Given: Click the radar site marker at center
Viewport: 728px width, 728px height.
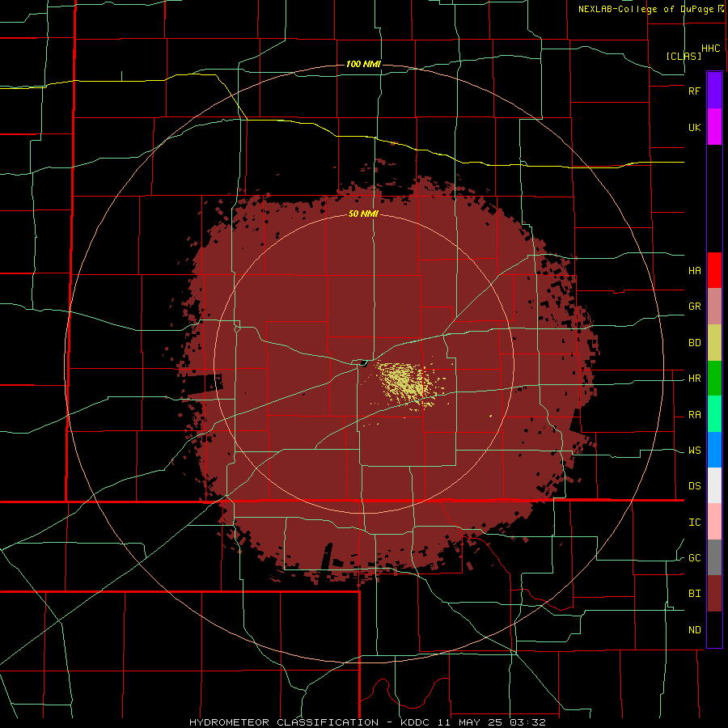Looking at the screenshot, I should tap(363, 362).
